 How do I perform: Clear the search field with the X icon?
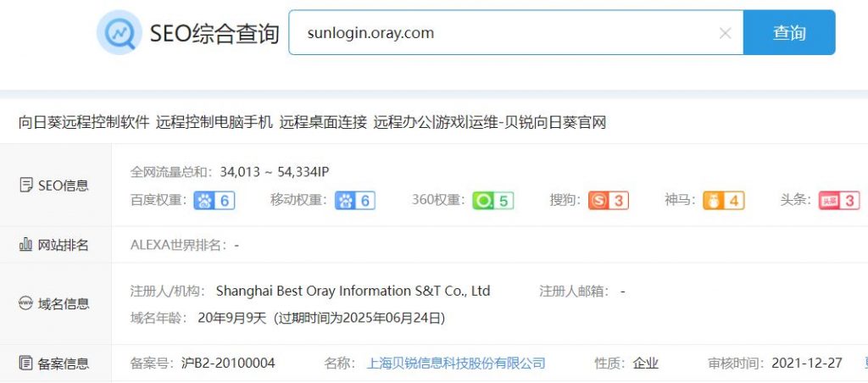pos(726,33)
